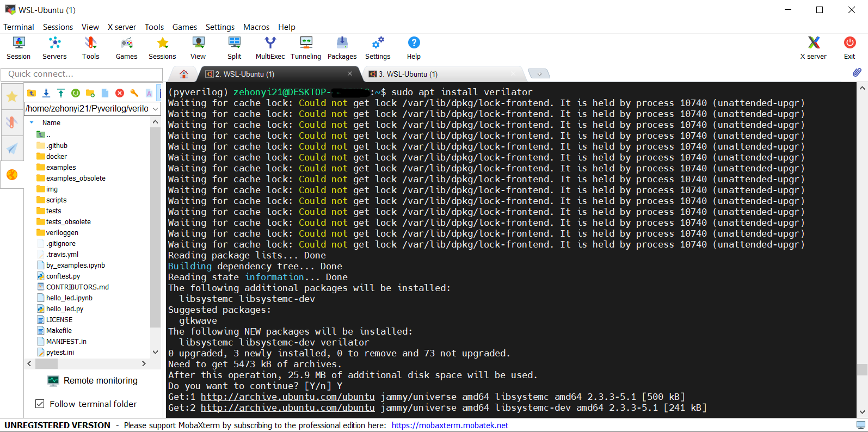
Task: Open the Sessions star sidebar tab
Action: [12, 97]
